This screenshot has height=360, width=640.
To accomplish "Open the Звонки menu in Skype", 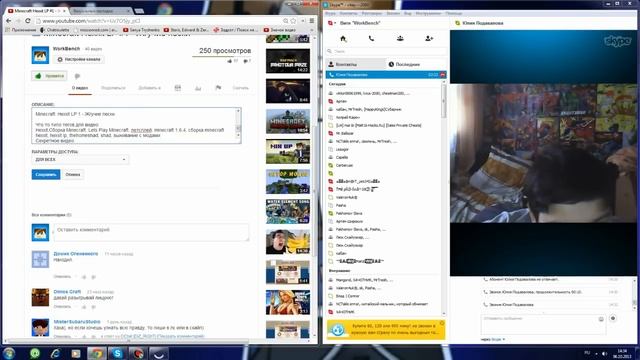I will click(393, 13).
